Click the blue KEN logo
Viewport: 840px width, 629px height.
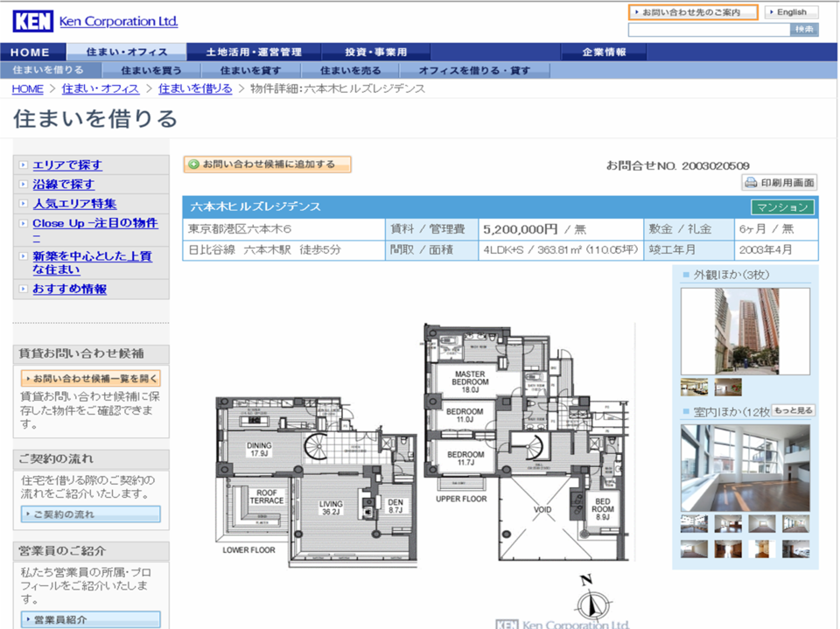tap(32, 21)
